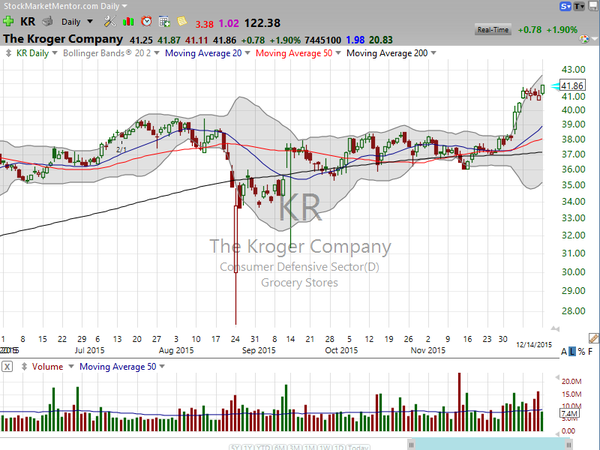Image resolution: width=600 pixels, height=450 pixels.
Task: Click the KR ticker symbol
Action: [28, 21]
